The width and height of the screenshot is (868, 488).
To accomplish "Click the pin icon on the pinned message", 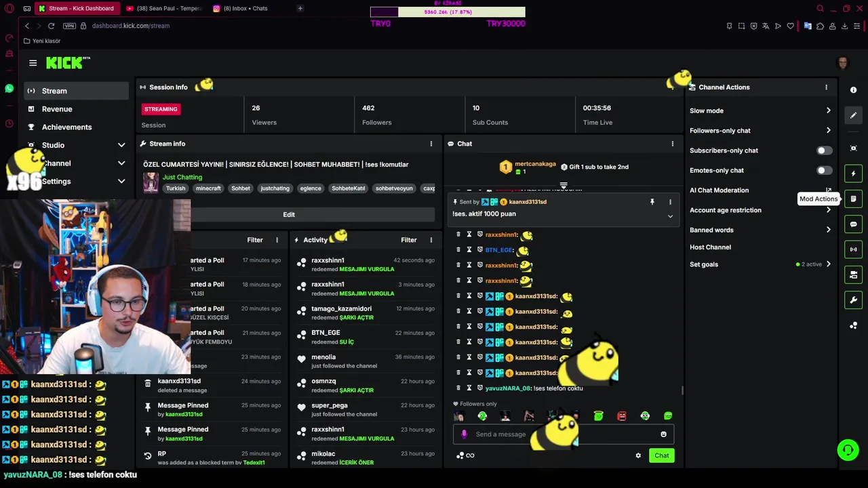I will pos(652,202).
